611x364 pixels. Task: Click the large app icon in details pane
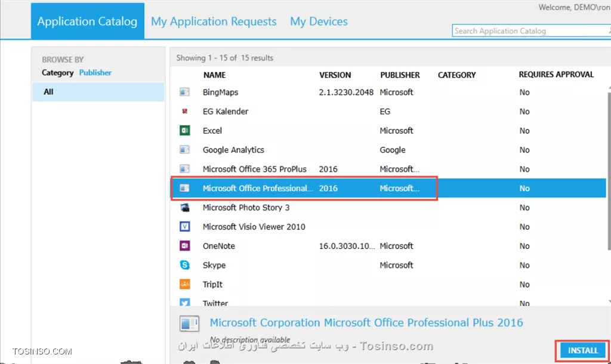[x=189, y=323]
